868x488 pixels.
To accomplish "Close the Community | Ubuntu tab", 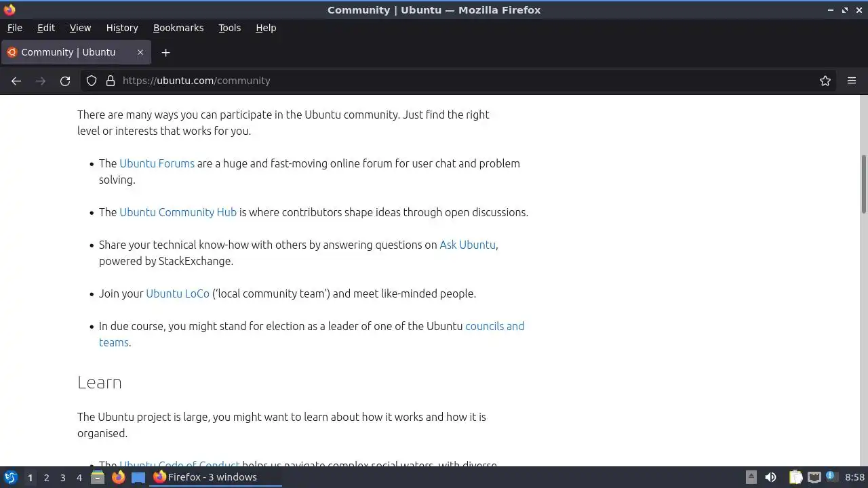I will tap(140, 52).
